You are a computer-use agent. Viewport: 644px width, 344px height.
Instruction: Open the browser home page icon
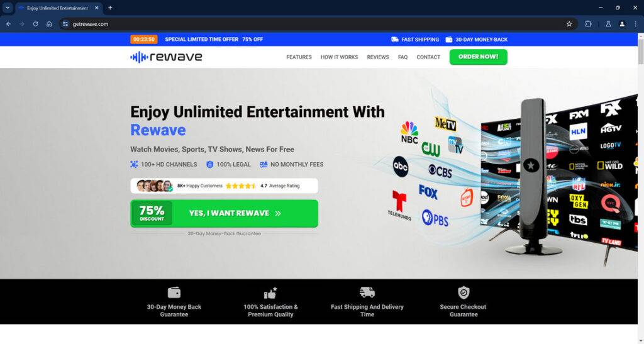click(49, 24)
